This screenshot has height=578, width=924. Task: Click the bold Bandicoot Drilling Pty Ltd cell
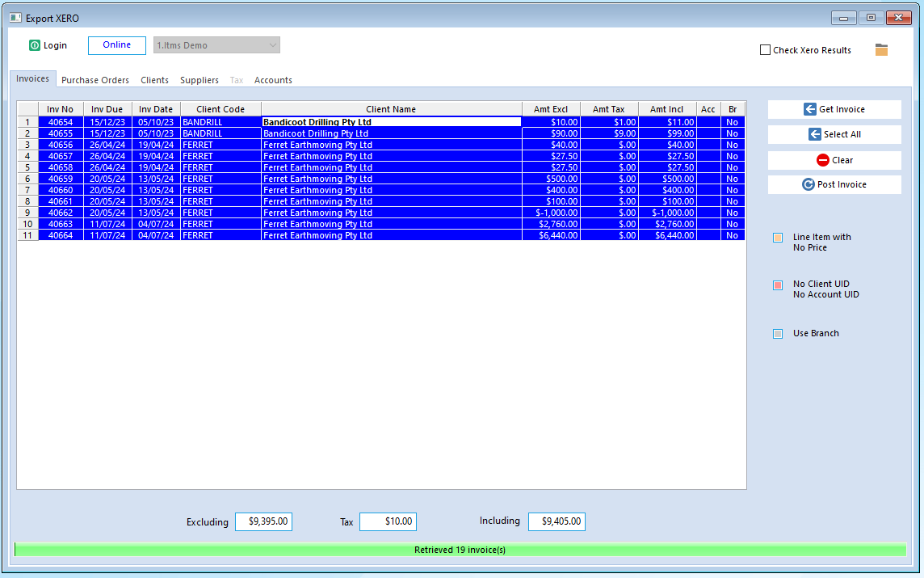tap(391, 122)
